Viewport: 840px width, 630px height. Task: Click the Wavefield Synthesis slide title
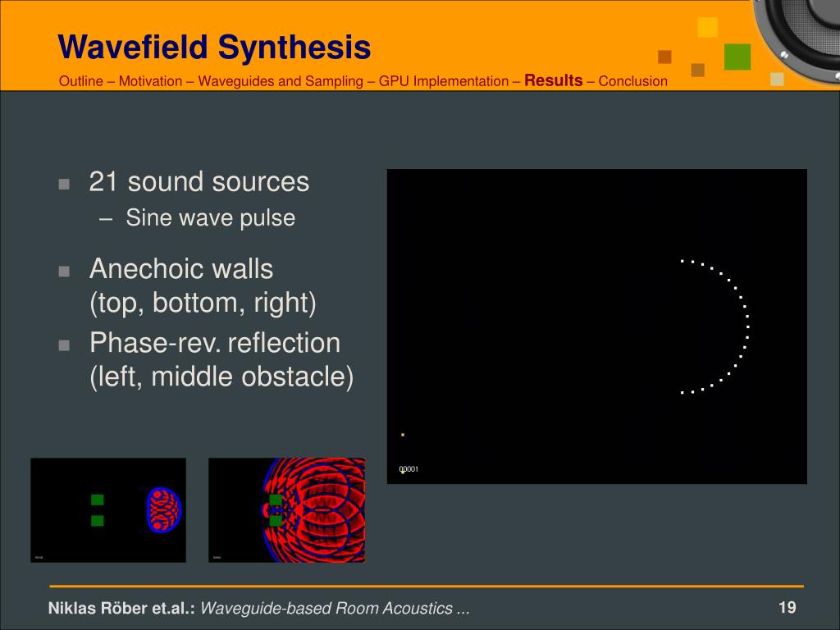214,47
